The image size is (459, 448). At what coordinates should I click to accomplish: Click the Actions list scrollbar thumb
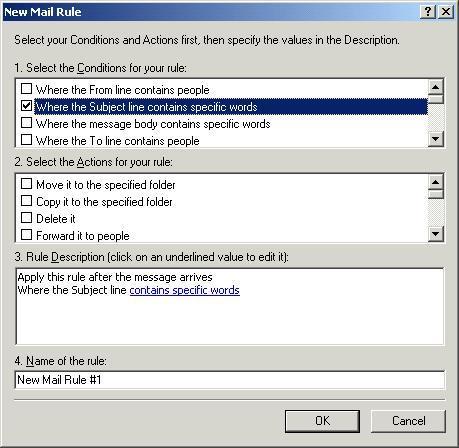point(436,194)
